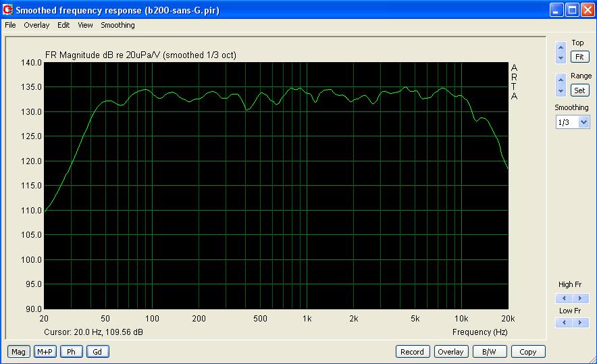Switch to Mag display mode
This screenshot has width=597, height=364.
click(x=18, y=351)
